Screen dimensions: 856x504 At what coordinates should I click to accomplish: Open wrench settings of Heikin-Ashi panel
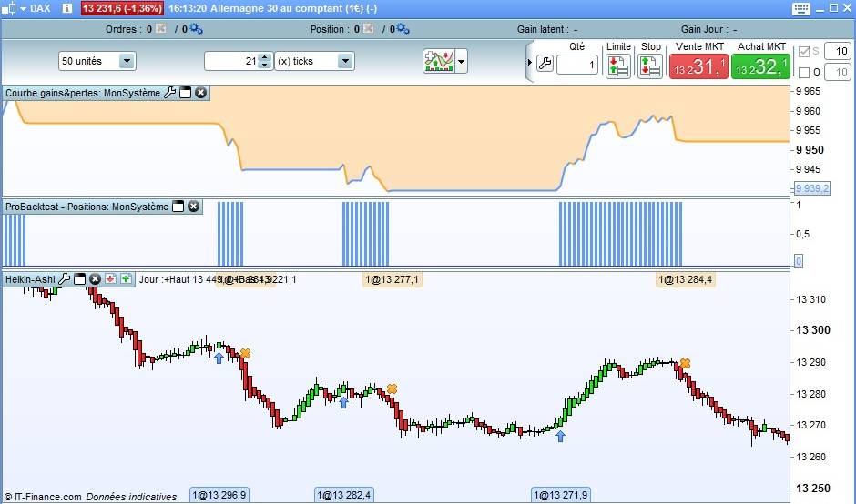pos(64,278)
